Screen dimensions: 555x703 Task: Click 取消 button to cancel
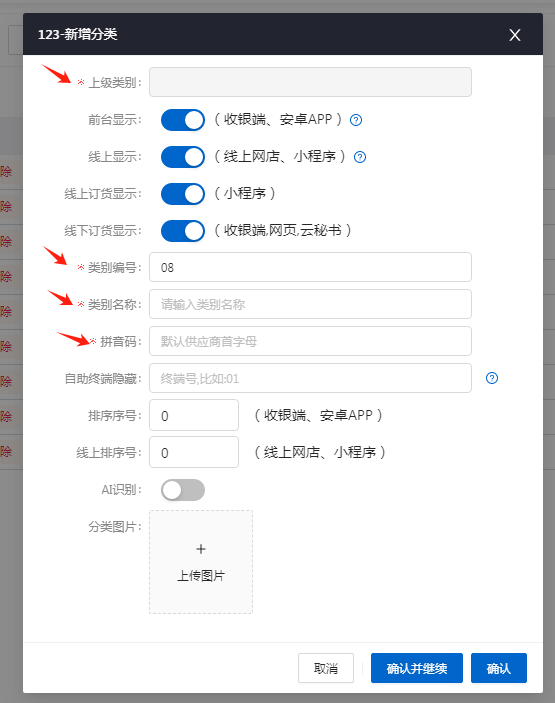point(326,668)
